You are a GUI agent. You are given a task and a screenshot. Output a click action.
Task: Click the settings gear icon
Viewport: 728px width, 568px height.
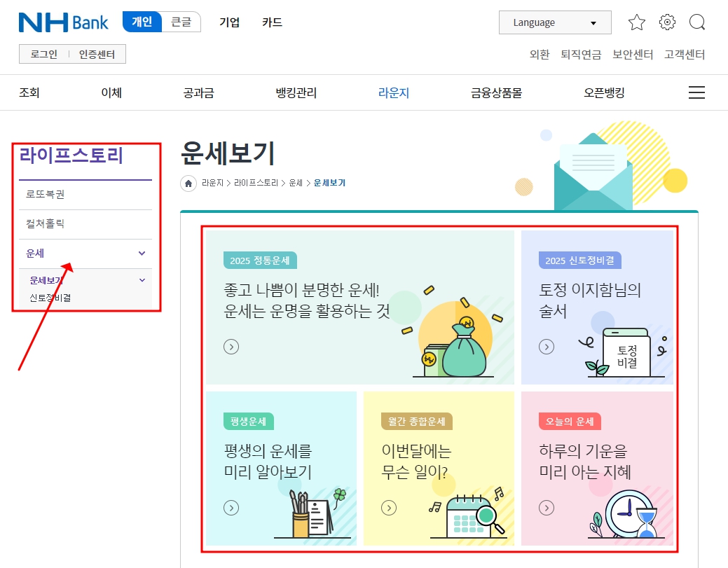666,22
